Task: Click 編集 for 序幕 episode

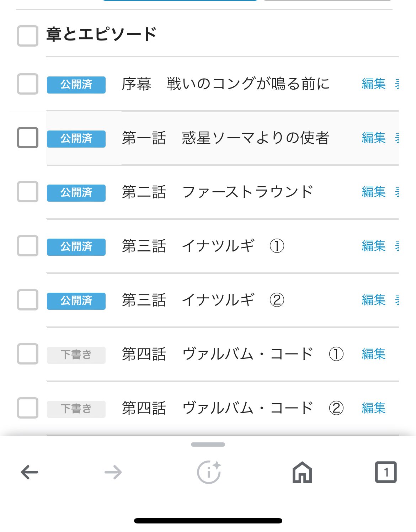Action: (374, 84)
